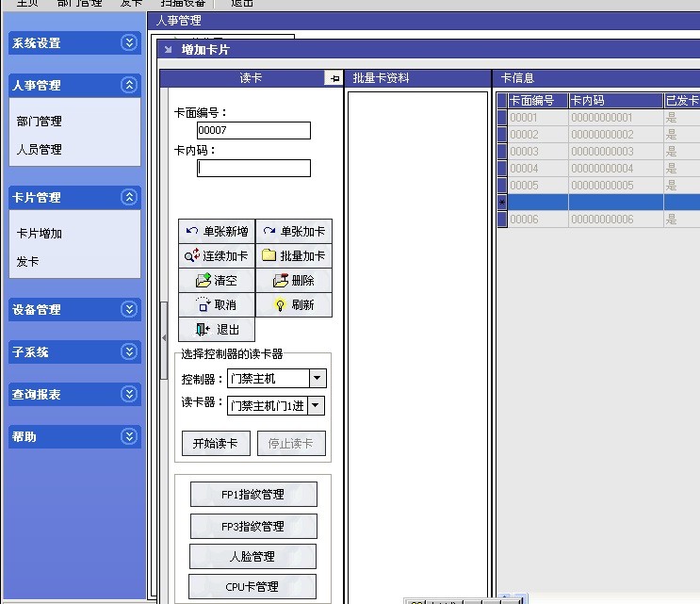700x604 pixels.
Task: Select 发卡 in the sidebar
Action: click(x=28, y=261)
